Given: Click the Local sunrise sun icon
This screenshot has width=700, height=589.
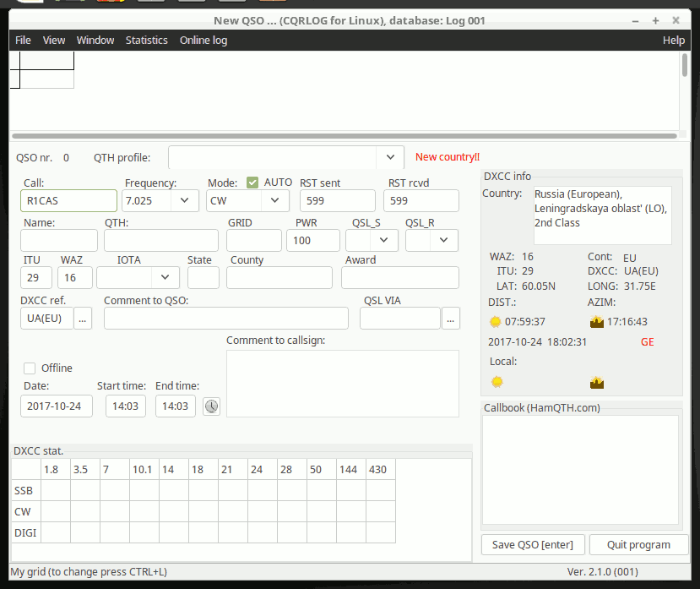Looking at the screenshot, I should tap(497, 382).
